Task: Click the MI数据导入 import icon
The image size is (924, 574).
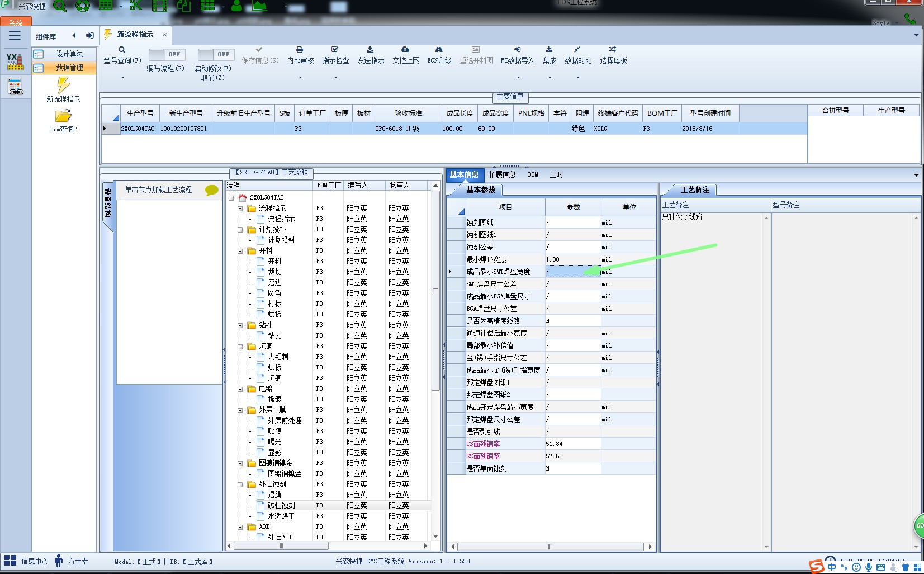Action: point(517,50)
